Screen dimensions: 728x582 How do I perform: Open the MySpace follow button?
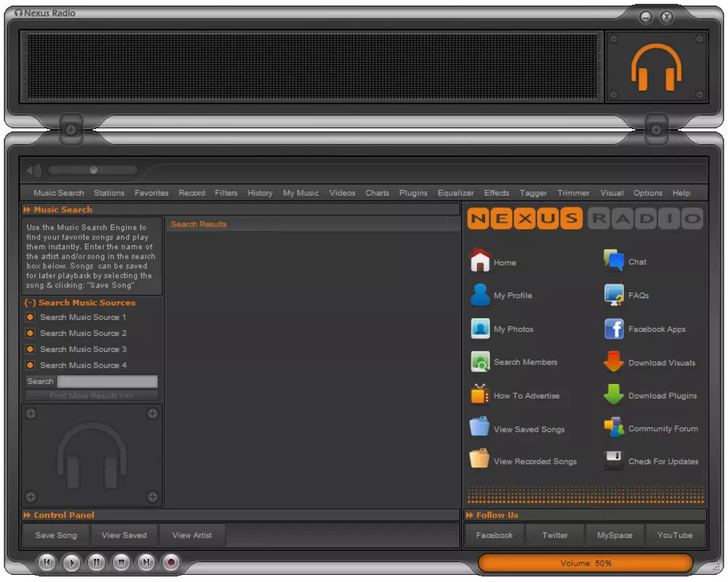[x=615, y=535]
